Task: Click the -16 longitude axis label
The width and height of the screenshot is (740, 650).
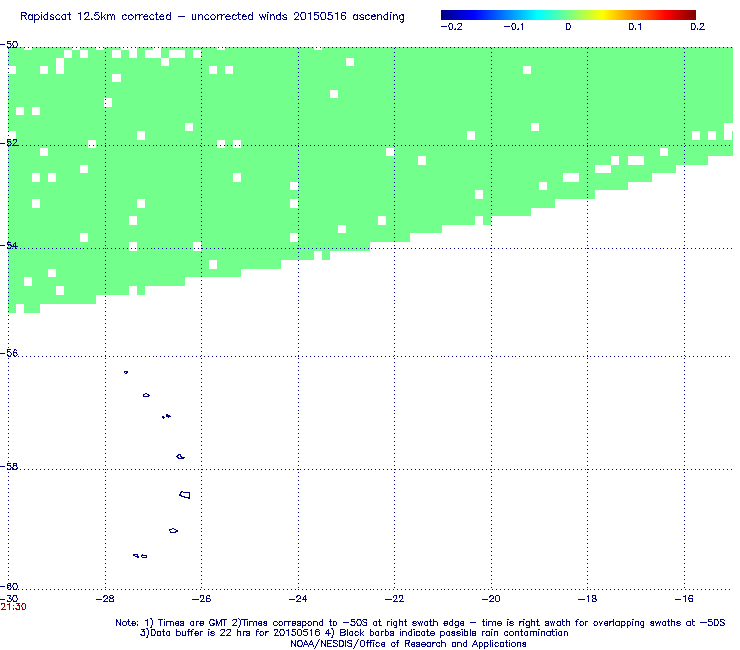Action: point(684,599)
